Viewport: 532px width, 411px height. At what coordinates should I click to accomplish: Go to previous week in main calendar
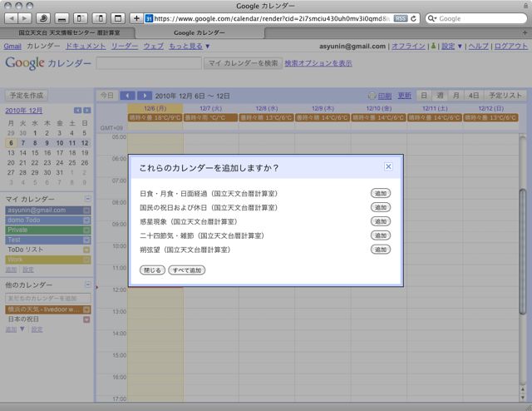[x=127, y=96]
